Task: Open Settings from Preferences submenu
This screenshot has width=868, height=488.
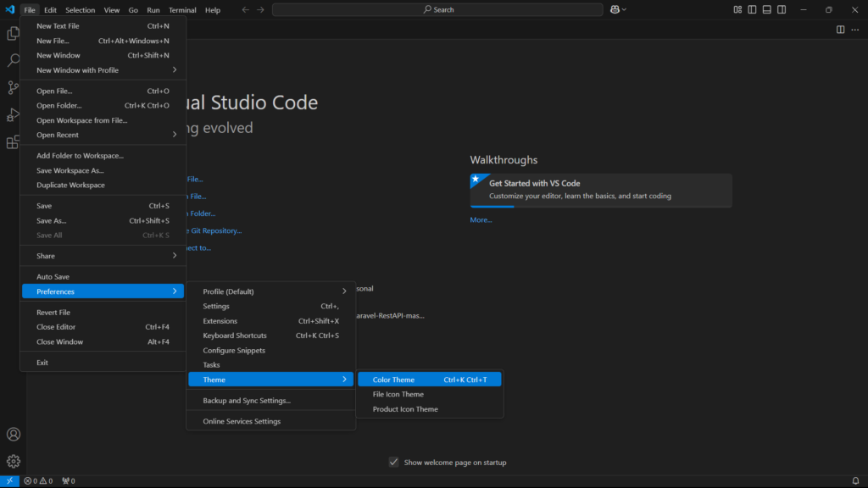Action: [270, 306]
